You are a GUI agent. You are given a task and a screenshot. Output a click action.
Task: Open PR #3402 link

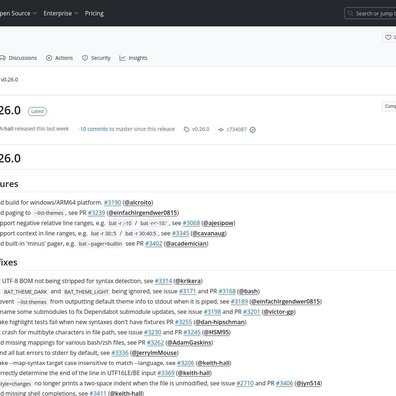154,244
